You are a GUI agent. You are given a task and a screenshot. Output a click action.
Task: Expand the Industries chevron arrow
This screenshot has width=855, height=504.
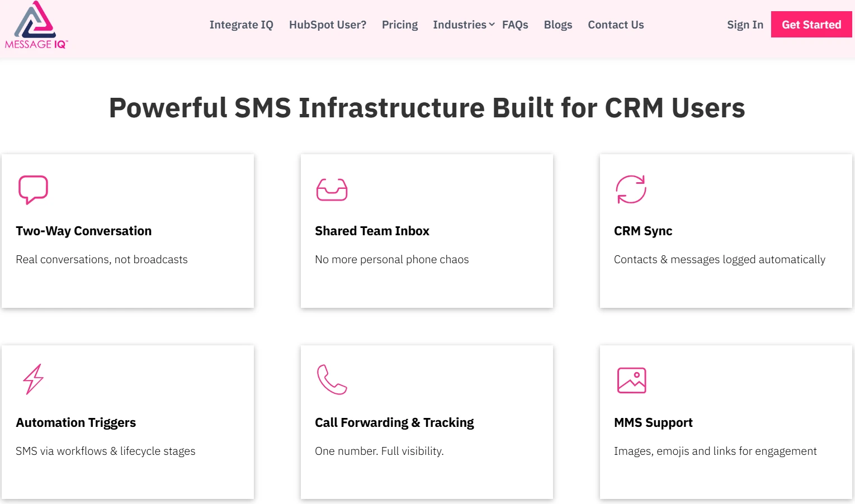[492, 25]
